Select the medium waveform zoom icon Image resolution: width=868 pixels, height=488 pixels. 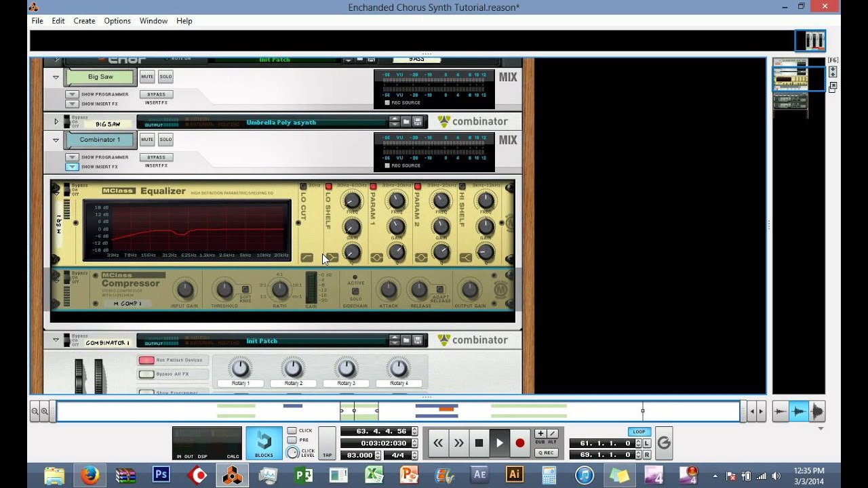[799, 411]
